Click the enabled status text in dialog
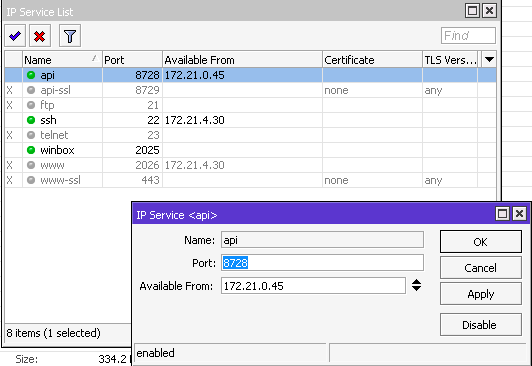The height and width of the screenshot is (366, 532). 155,353
